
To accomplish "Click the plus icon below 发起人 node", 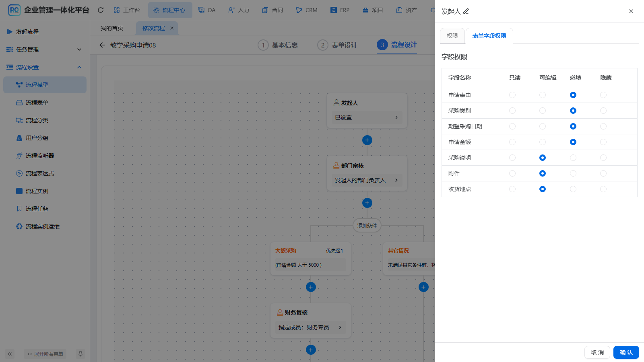I will pos(367,140).
